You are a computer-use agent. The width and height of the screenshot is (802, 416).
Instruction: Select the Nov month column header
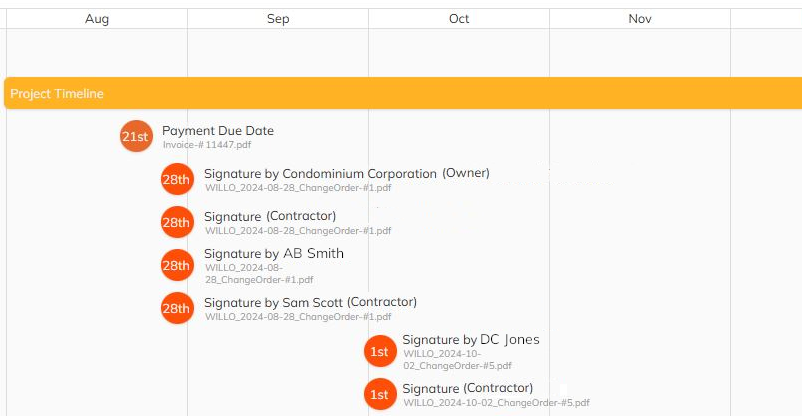pyautogui.click(x=640, y=19)
